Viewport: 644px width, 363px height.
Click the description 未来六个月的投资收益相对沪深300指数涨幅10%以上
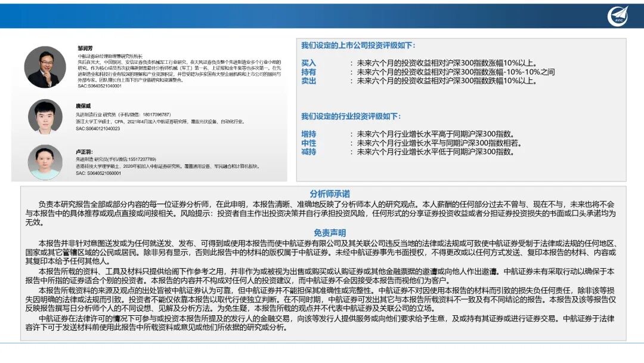(447, 63)
